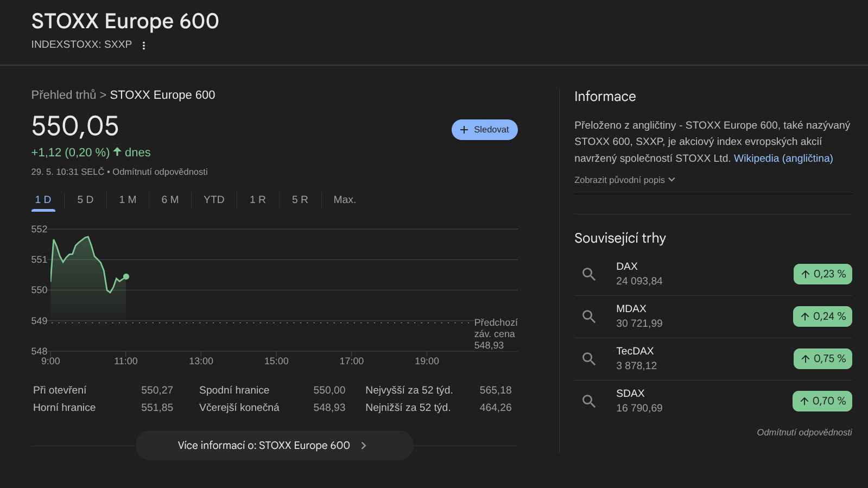Click the Spodní hranice value 550,00
This screenshot has height=488, width=868.
(329, 390)
